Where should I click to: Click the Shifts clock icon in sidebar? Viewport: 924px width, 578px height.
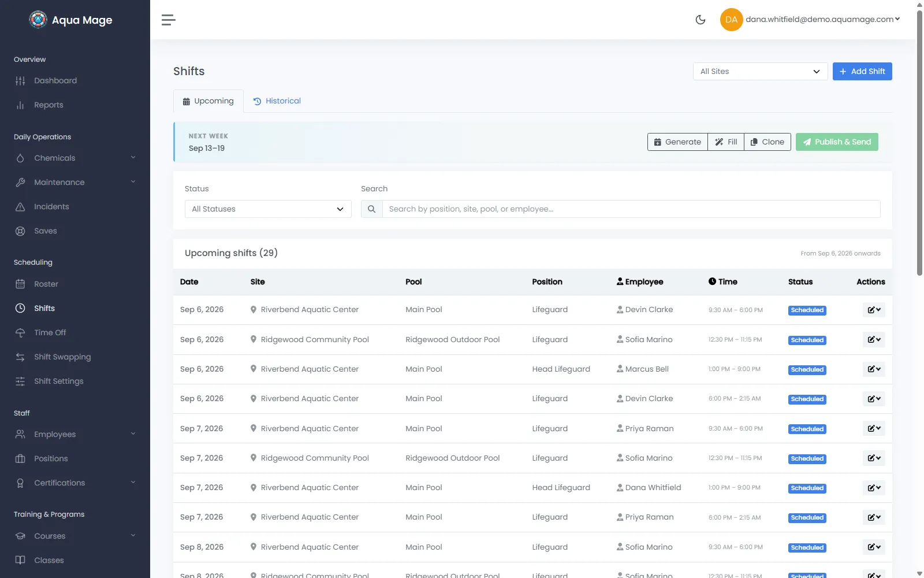[20, 308]
